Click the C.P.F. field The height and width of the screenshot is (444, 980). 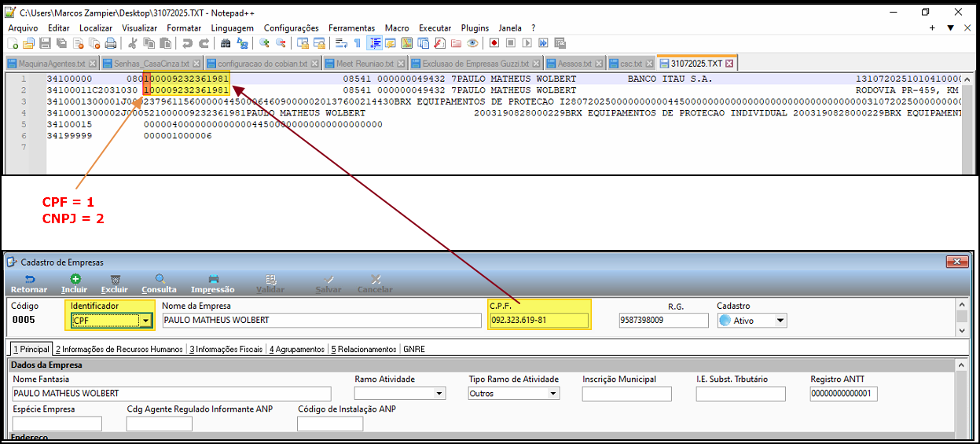pyautogui.click(x=538, y=320)
